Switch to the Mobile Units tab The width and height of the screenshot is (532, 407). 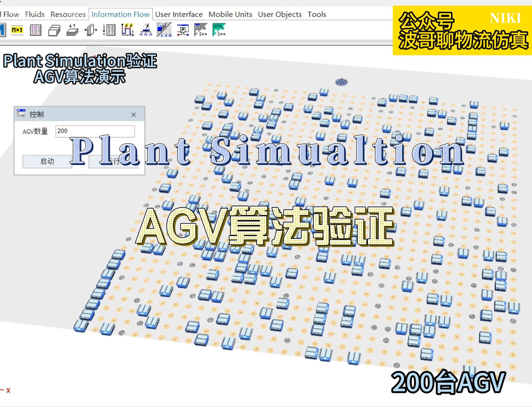[230, 14]
